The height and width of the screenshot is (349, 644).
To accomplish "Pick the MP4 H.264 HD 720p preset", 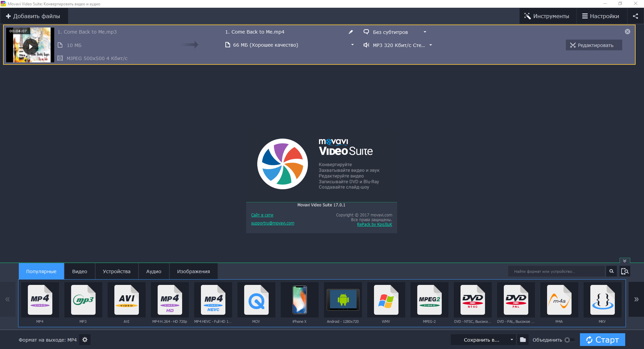I will tap(170, 300).
